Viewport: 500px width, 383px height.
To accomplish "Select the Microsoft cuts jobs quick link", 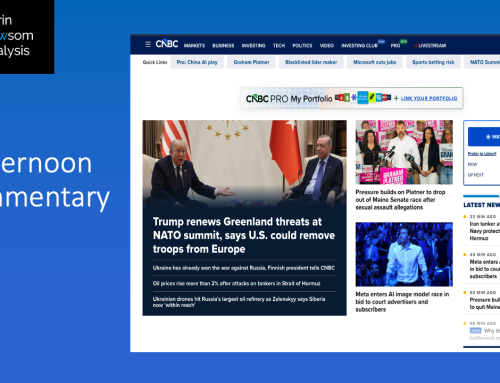I will (375, 62).
